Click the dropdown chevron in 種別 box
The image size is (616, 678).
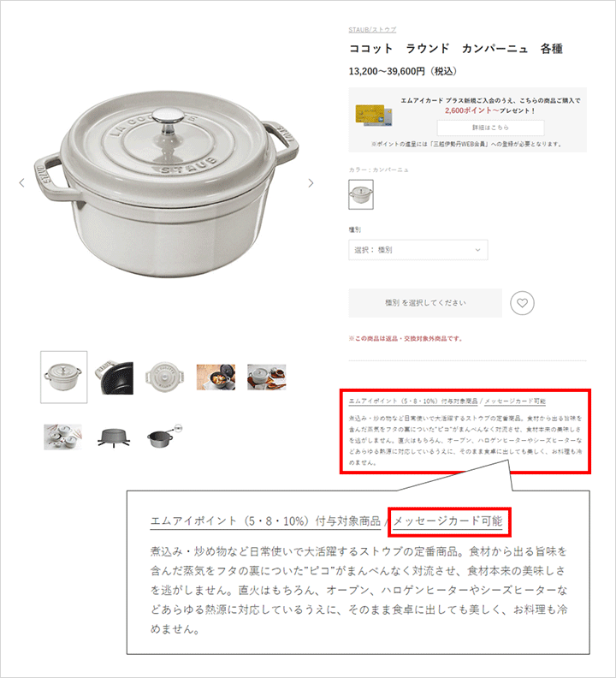click(477, 250)
